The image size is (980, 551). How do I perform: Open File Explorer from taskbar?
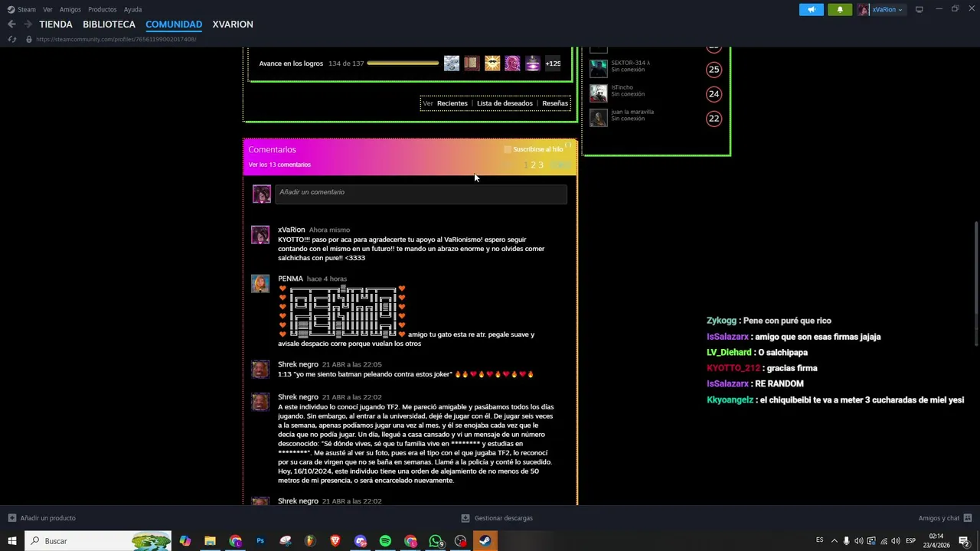(x=210, y=541)
